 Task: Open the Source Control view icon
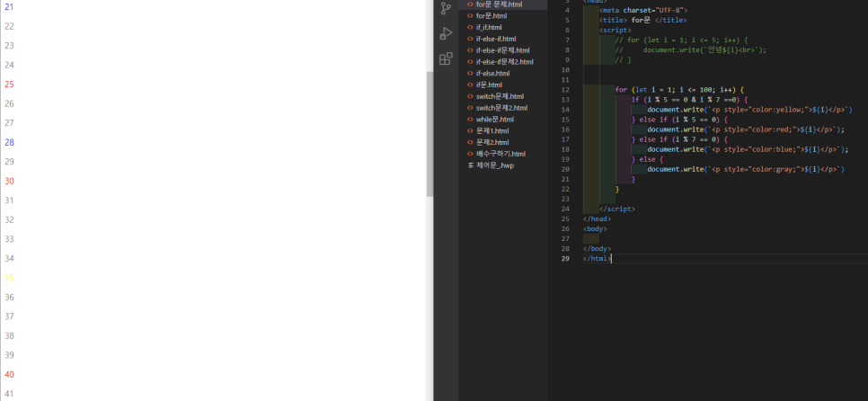pos(446,8)
